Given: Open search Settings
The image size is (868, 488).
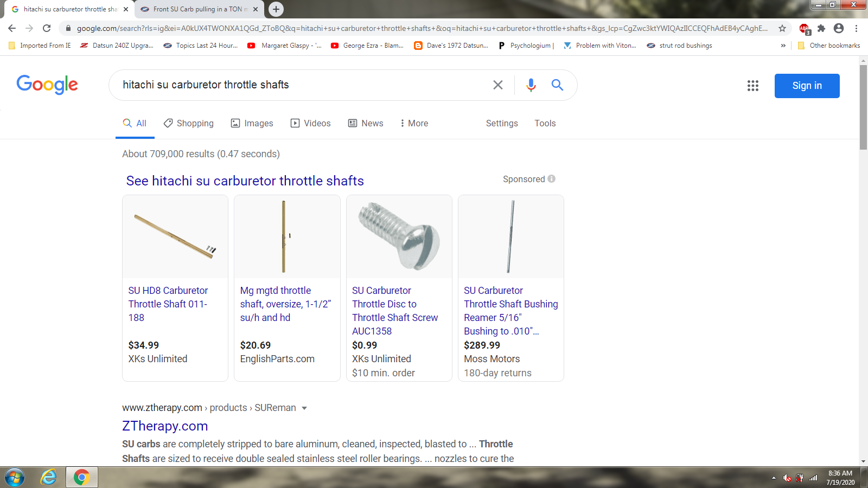Looking at the screenshot, I should click(x=502, y=123).
